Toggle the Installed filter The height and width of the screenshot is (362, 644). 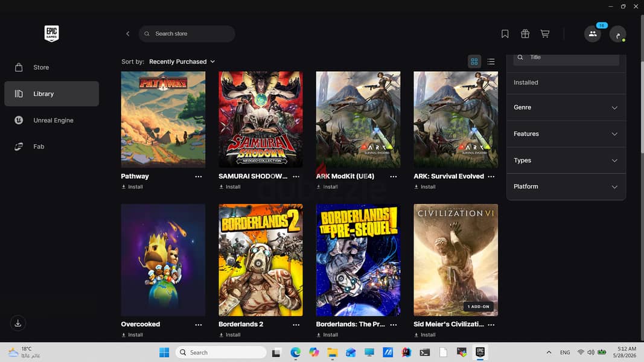pos(566,83)
